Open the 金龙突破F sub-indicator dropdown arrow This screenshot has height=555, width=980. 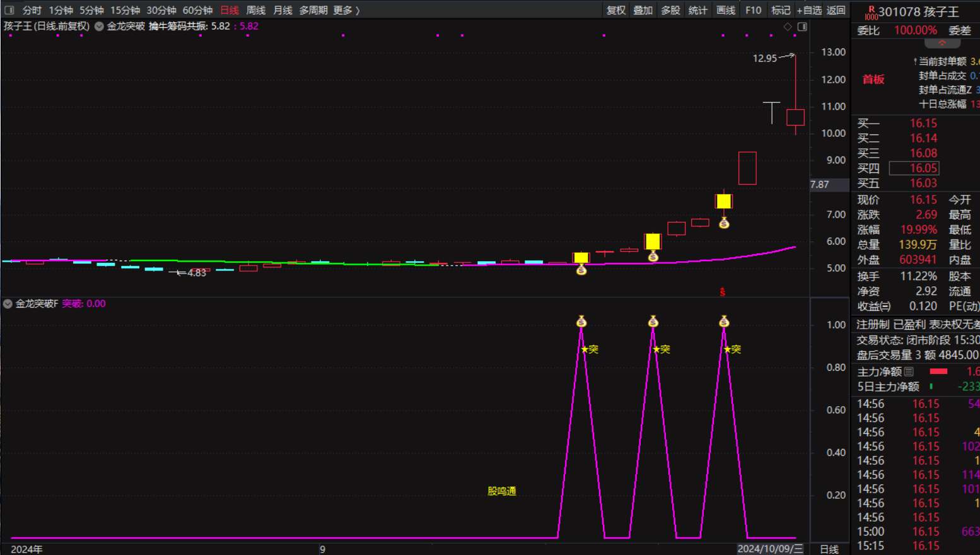coord(8,303)
